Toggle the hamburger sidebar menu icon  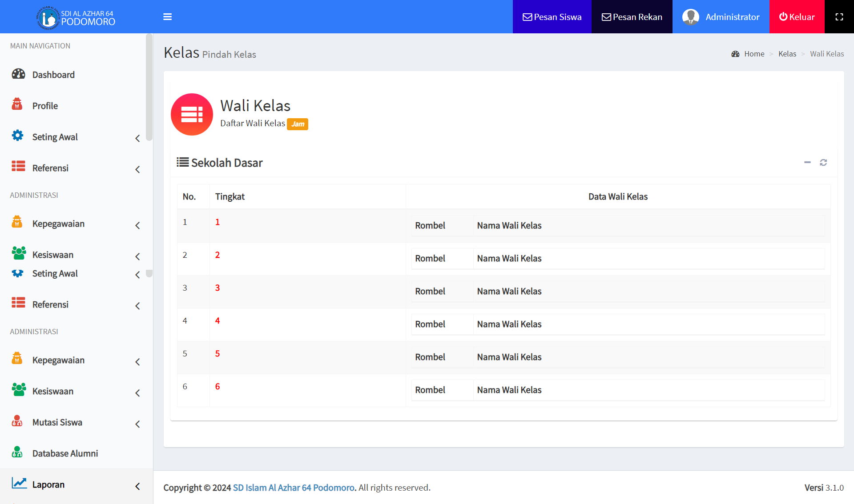(x=167, y=17)
